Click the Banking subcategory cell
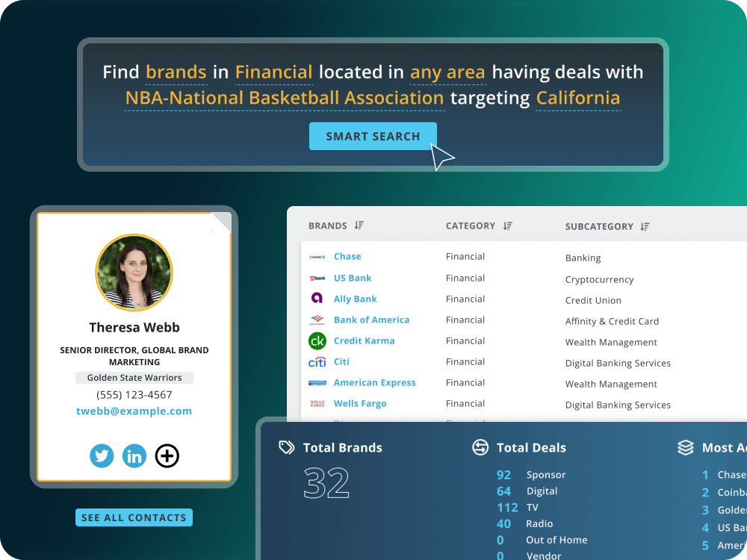The width and height of the screenshot is (747, 560). point(583,258)
